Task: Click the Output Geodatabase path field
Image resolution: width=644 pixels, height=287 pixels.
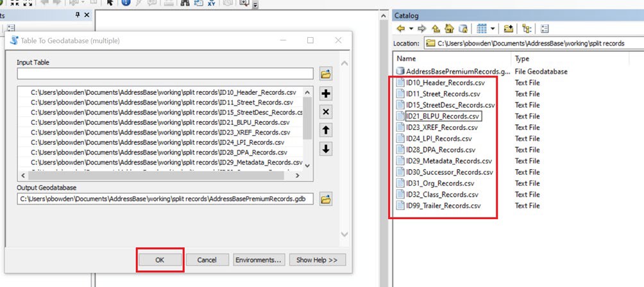Action: pyautogui.click(x=165, y=199)
